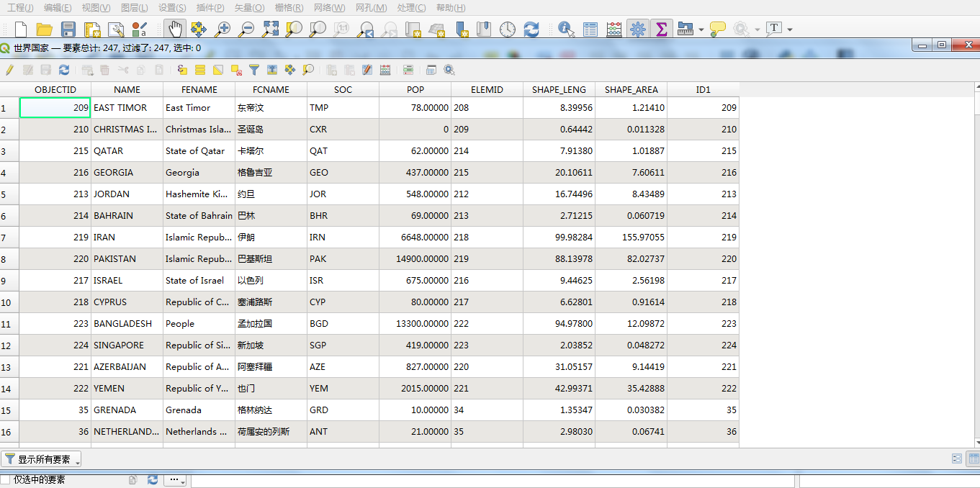Select row 12 header for SINGAPORE
This screenshot has width=980, height=488.
pyautogui.click(x=9, y=345)
